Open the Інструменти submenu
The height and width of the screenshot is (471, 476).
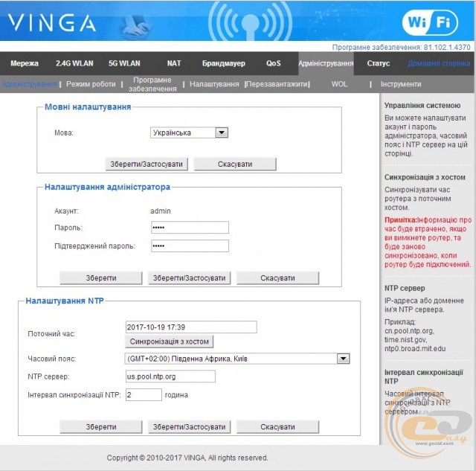coord(400,84)
